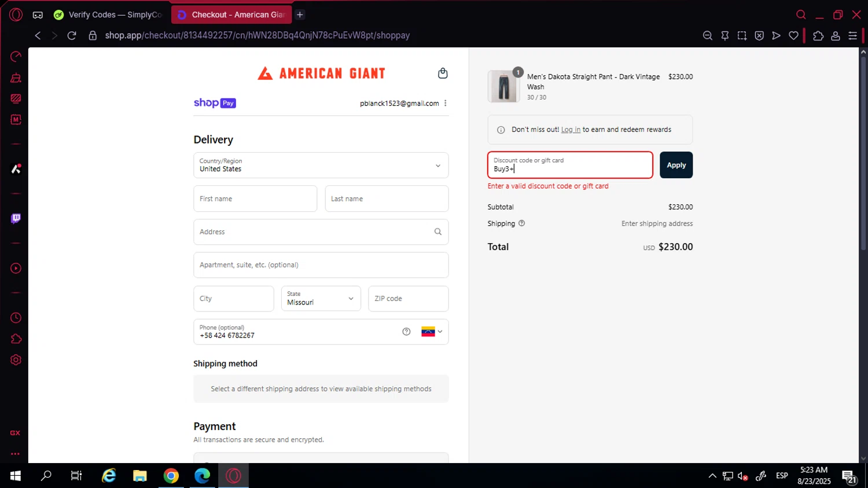Screen dimensions: 868x488
Task: Focus the Last name field
Action: [387, 199]
